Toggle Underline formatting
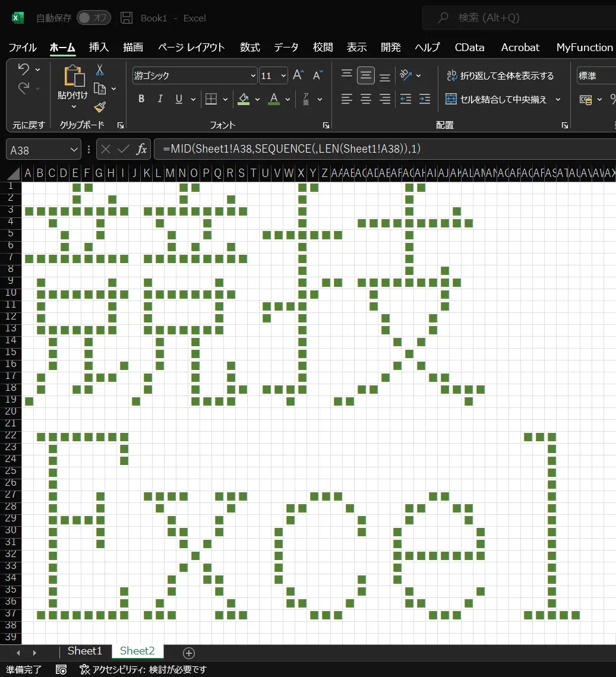The width and height of the screenshot is (616, 677). [x=179, y=99]
